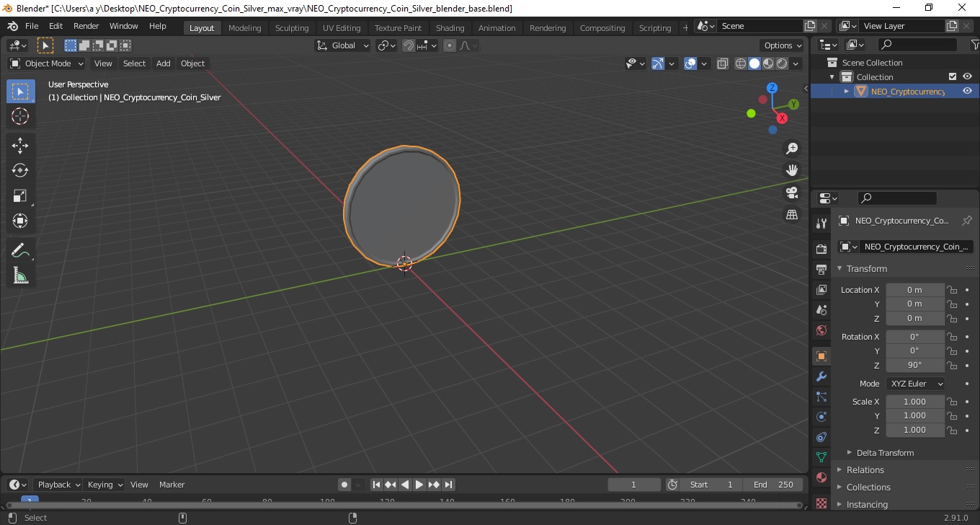Click the End frame field showing 250
Screen dimensions: 980x525
pyautogui.click(x=772, y=485)
